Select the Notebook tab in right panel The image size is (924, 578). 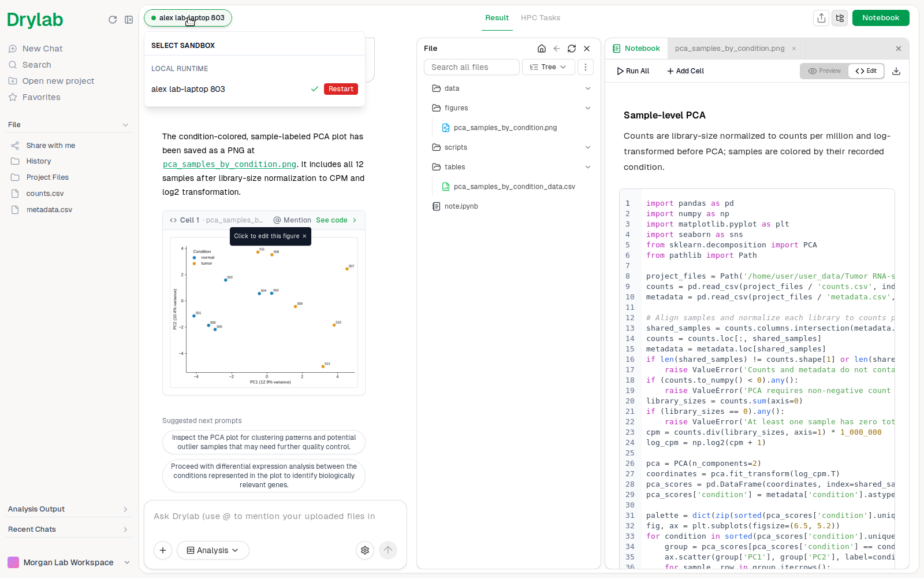click(636, 49)
